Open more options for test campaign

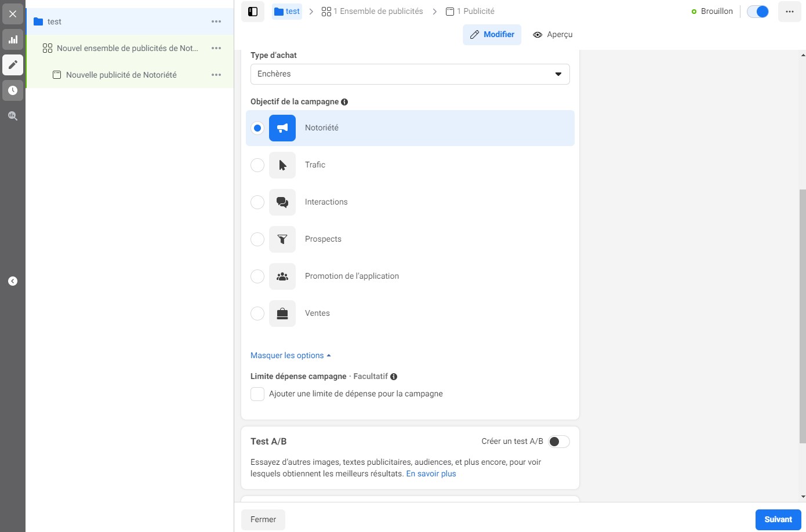coord(216,21)
